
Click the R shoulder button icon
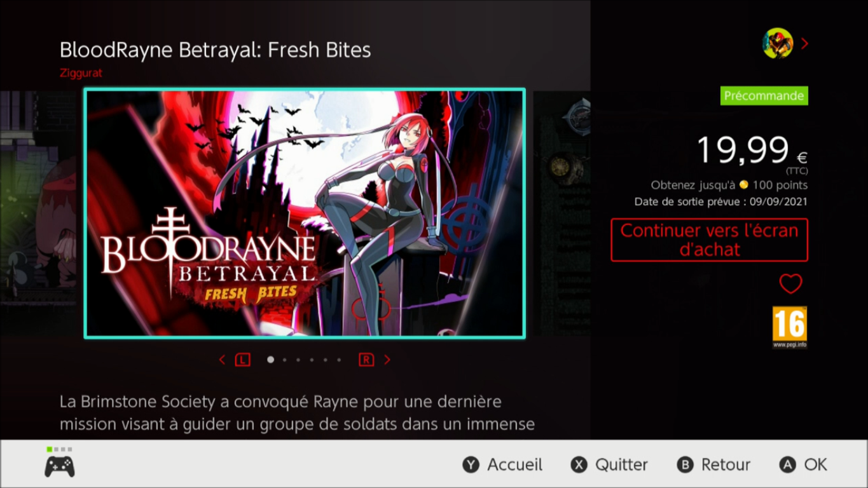pyautogui.click(x=366, y=360)
